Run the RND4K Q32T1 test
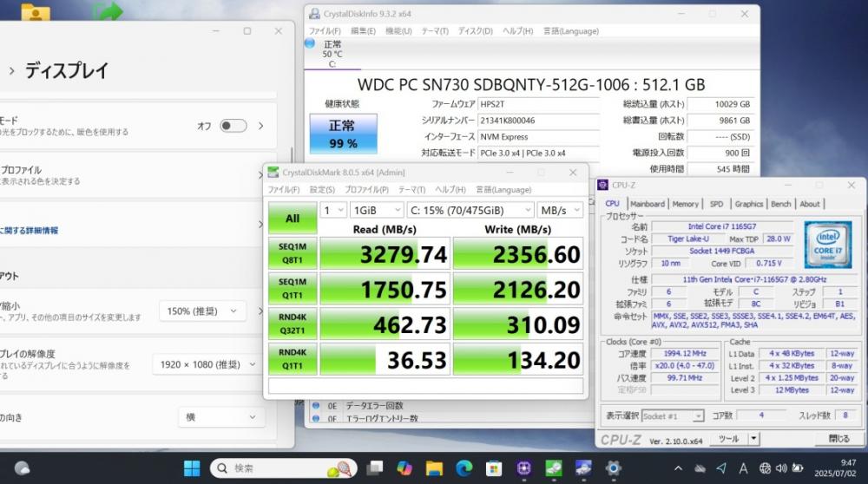Screen dimensions: 868x484 point(293,324)
